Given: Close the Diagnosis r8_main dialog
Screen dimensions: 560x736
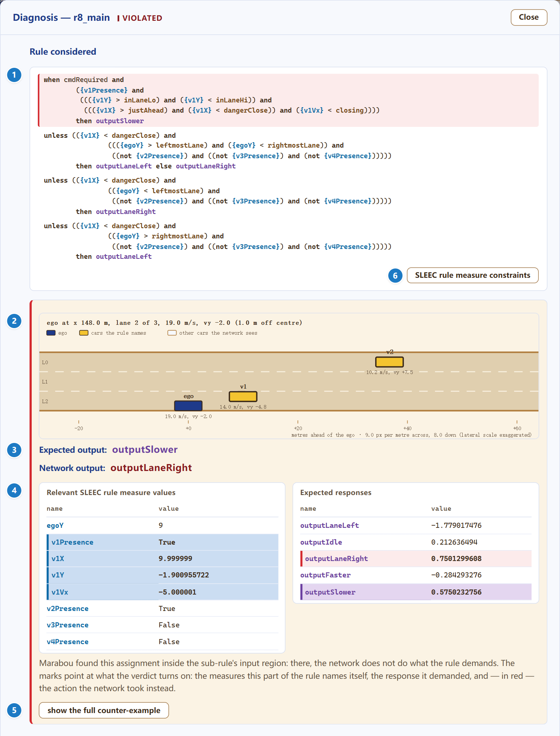Looking at the screenshot, I should click(529, 17).
